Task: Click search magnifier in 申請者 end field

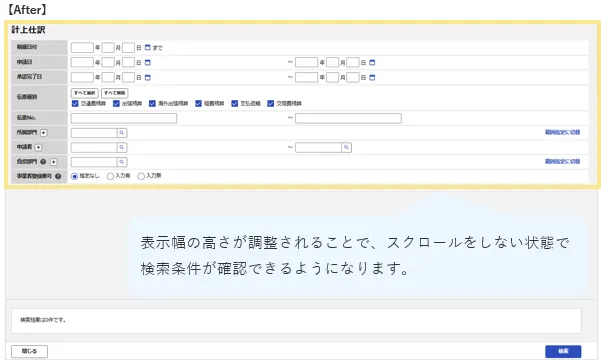Action: pyautogui.click(x=346, y=148)
